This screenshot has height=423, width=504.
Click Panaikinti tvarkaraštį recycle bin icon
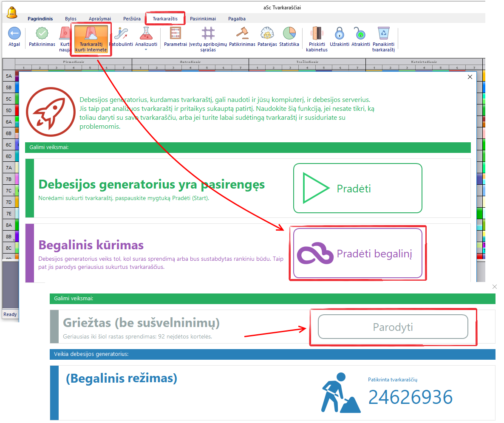tap(383, 34)
